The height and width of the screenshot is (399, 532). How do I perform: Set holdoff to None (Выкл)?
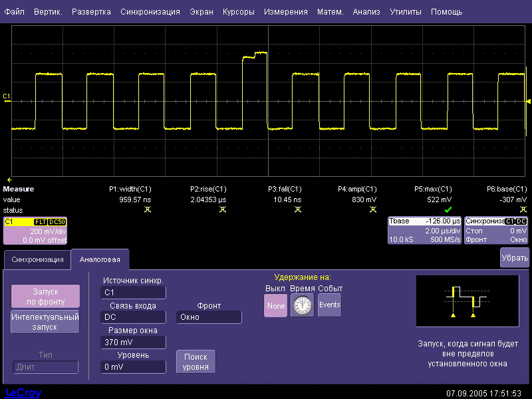[x=275, y=306]
